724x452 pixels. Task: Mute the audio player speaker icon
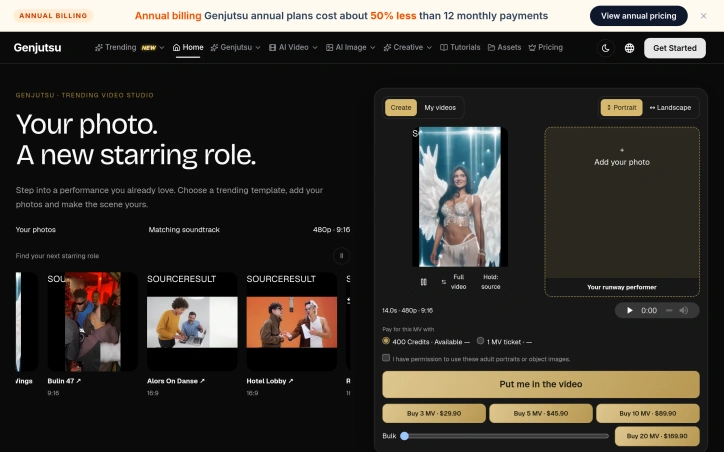coord(684,310)
